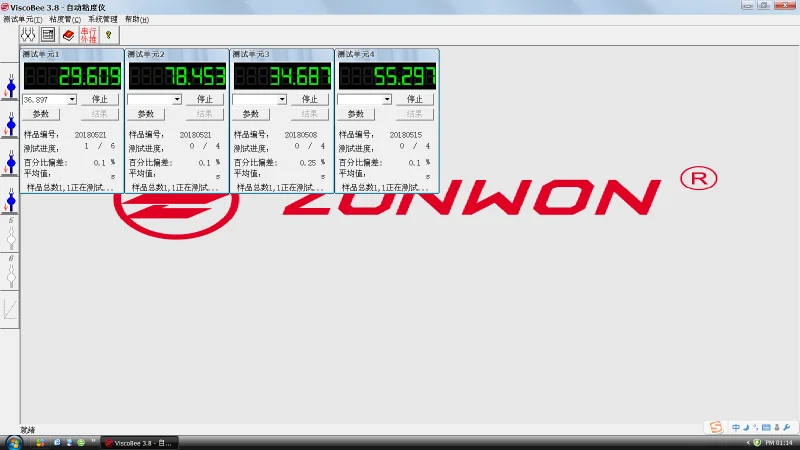Image resolution: width=800 pixels, height=450 pixels.
Task: Open the yellow question-mark help icon
Action: pyautogui.click(x=109, y=35)
